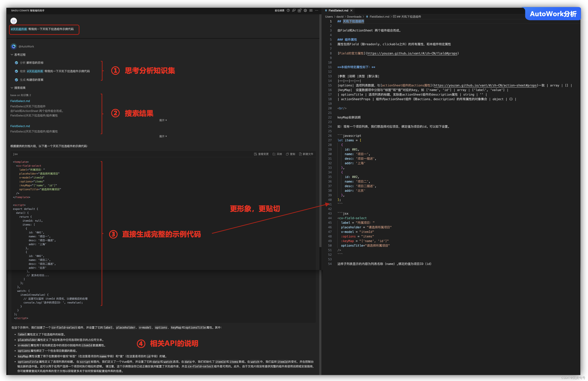Open the more actions ellipsis in Comate panel
This screenshot has height=381, width=588.
317,10
